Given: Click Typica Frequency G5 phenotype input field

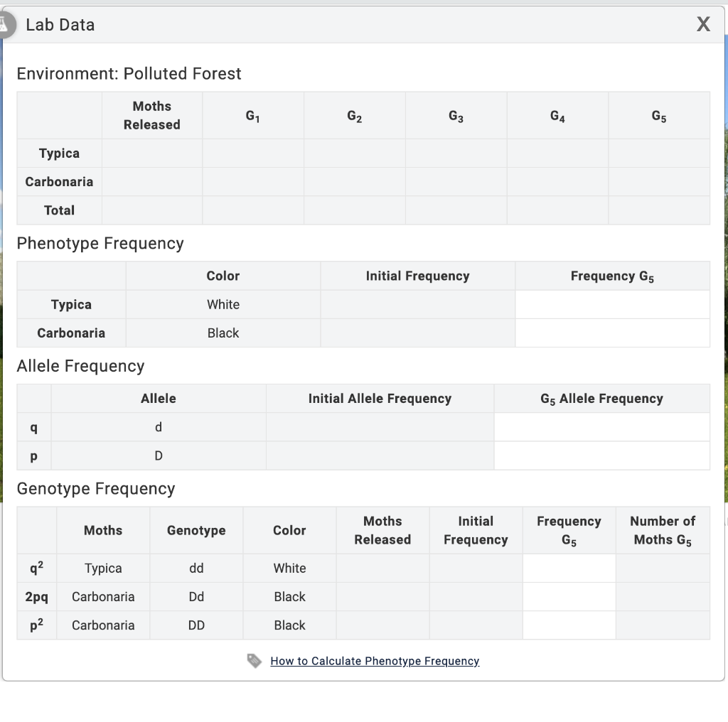Looking at the screenshot, I should point(612,304).
